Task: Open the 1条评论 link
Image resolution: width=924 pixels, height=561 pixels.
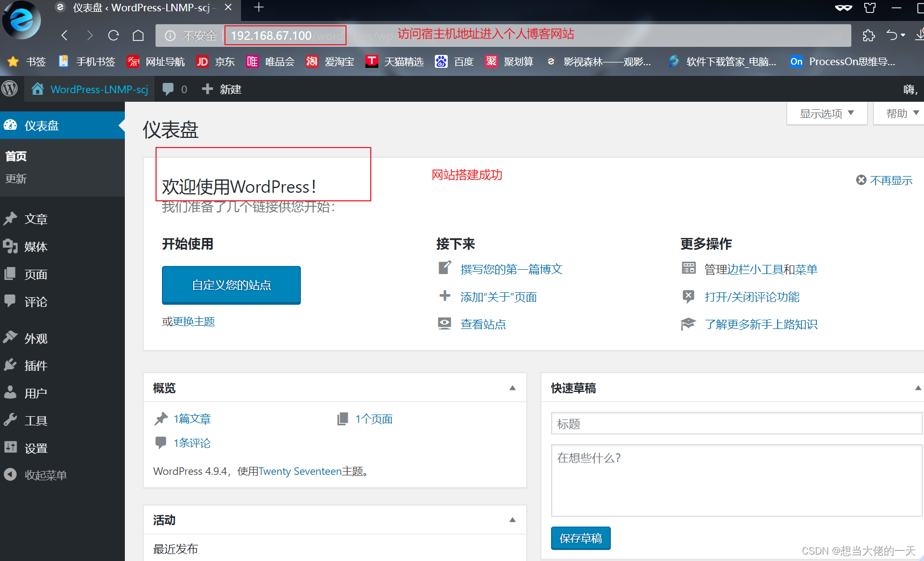Action: pos(192,443)
